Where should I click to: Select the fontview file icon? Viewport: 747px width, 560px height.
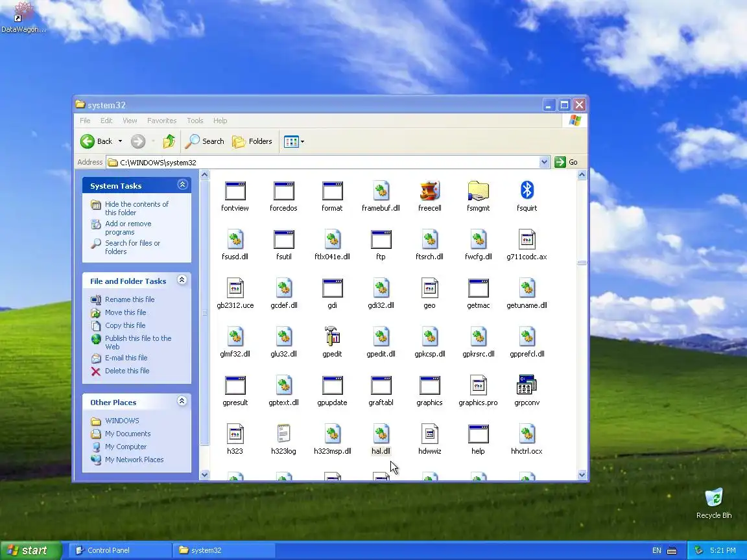(x=235, y=191)
